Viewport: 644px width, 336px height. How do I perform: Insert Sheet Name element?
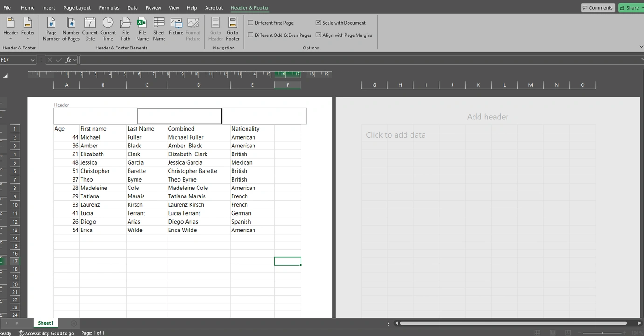pyautogui.click(x=159, y=29)
